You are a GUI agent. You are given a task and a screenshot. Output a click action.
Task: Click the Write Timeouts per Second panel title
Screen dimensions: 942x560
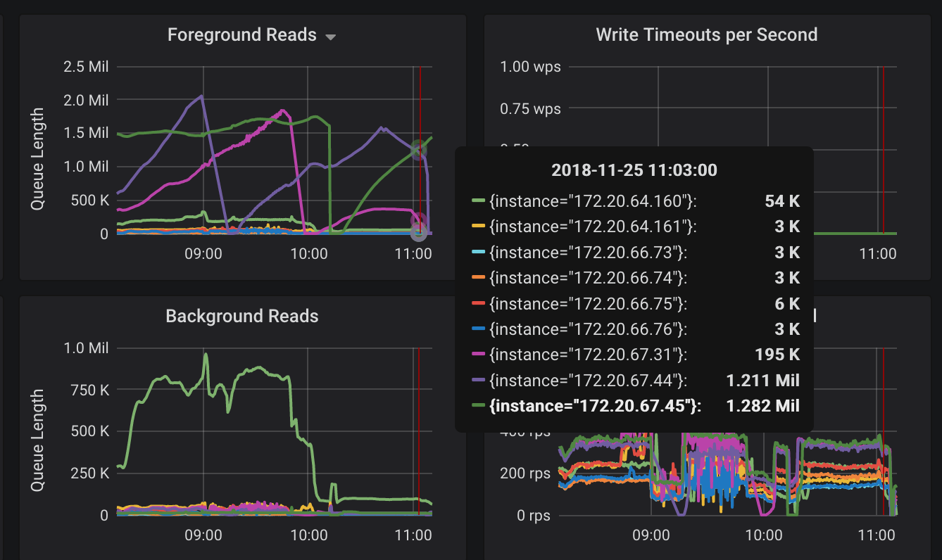707,34
